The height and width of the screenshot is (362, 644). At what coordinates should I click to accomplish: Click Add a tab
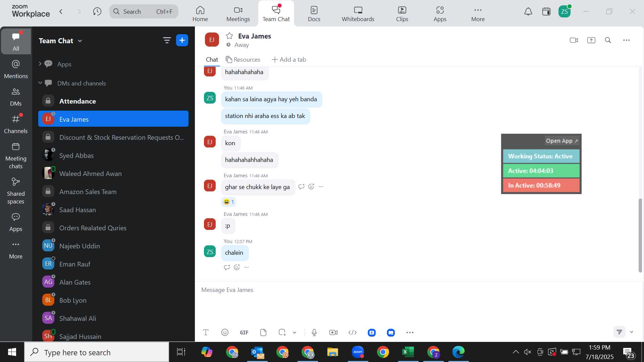click(289, 60)
